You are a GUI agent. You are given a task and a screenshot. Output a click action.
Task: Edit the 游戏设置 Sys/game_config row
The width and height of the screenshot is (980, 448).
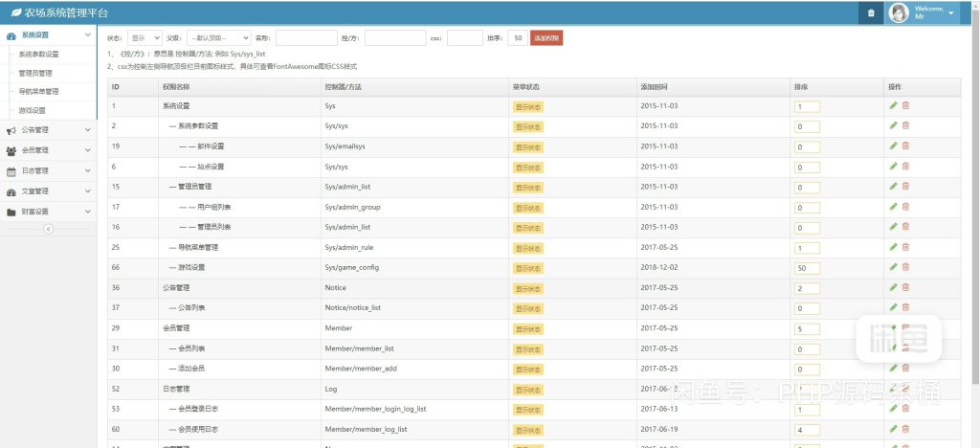click(893, 267)
